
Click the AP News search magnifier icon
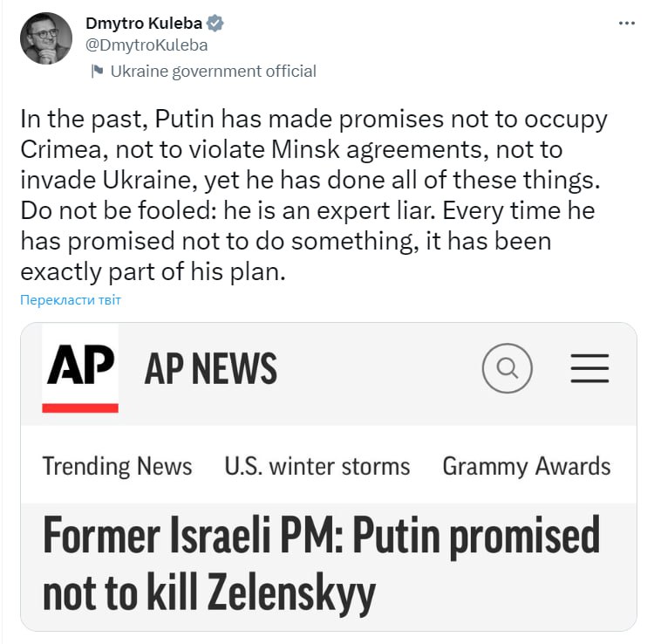pos(507,367)
